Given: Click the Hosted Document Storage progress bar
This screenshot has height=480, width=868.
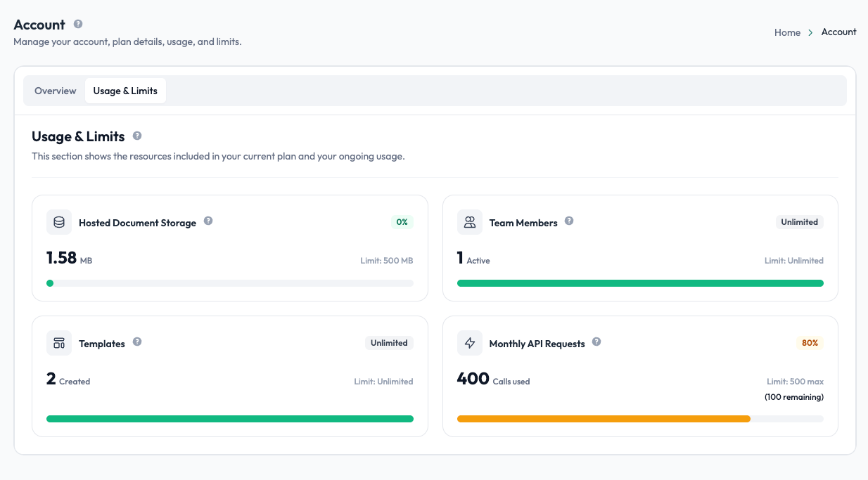Looking at the screenshot, I should (230, 283).
